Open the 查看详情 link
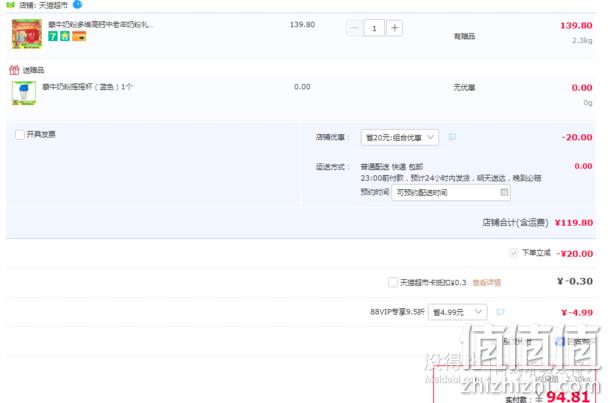Image resolution: width=610 pixels, height=403 pixels. (487, 282)
